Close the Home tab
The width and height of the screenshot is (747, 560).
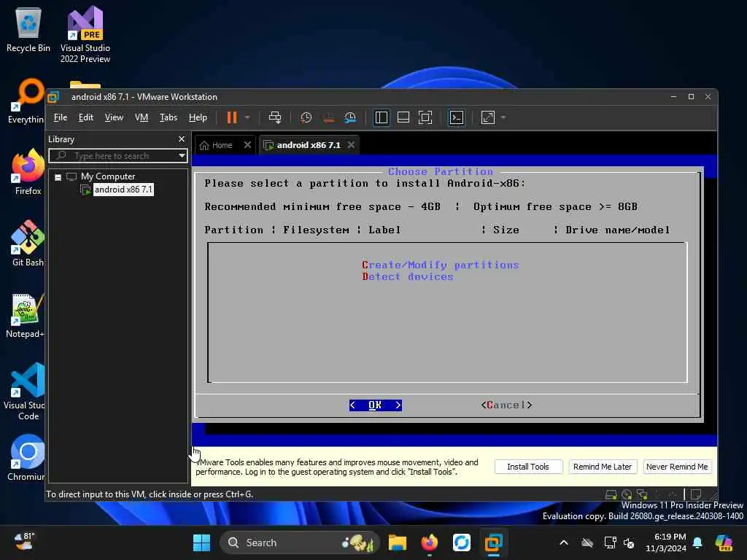click(x=247, y=145)
